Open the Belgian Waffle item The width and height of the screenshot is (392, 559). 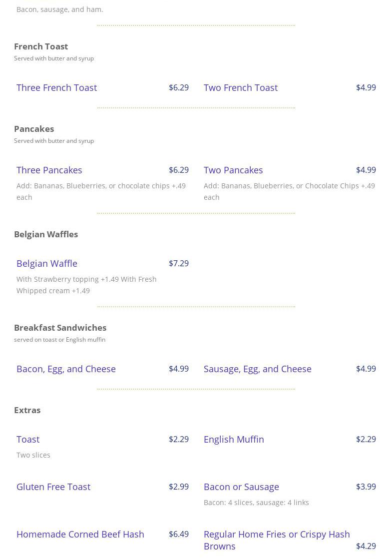tap(46, 263)
